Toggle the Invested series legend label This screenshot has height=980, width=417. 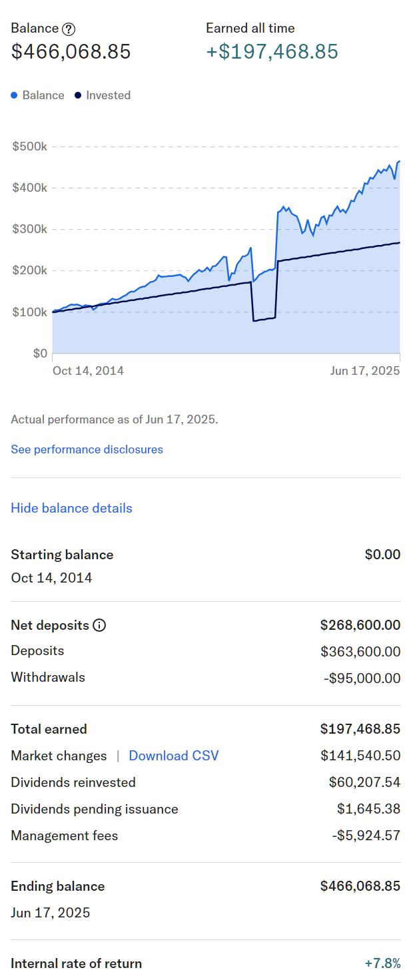(108, 95)
